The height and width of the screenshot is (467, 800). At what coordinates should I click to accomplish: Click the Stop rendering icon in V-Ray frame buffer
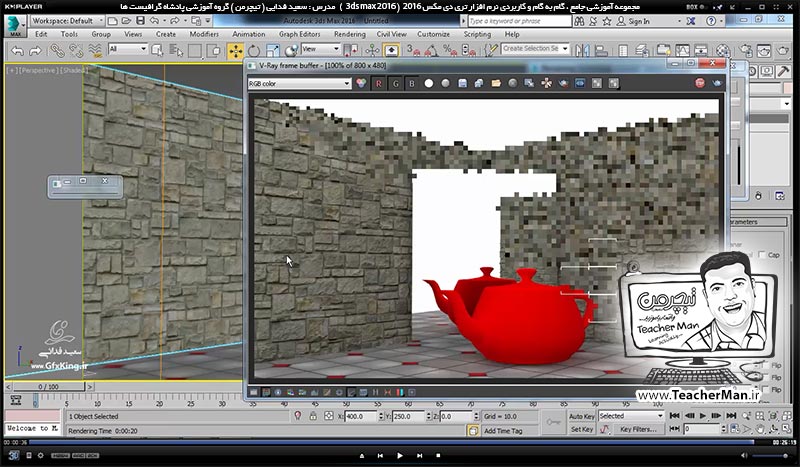tap(700, 83)
